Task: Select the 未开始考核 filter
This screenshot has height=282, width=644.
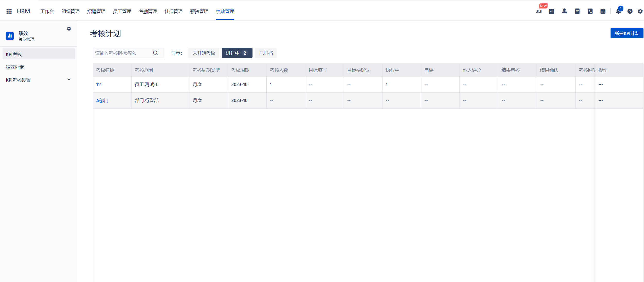Action: coord(204,53)
